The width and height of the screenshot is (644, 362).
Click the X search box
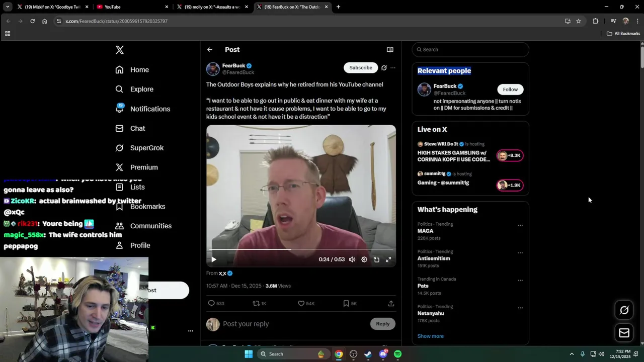[470, 50]
